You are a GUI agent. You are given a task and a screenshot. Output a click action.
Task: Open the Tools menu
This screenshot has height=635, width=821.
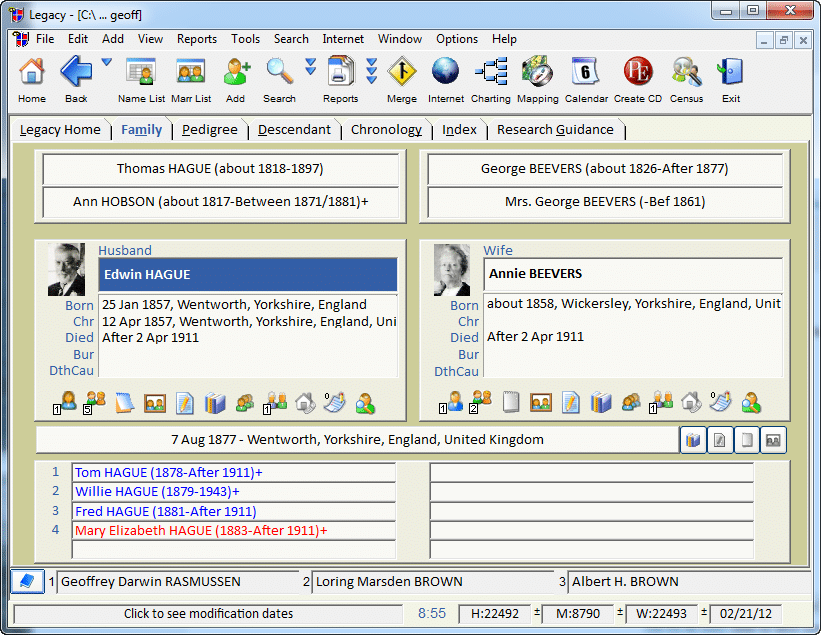(246, 39)
